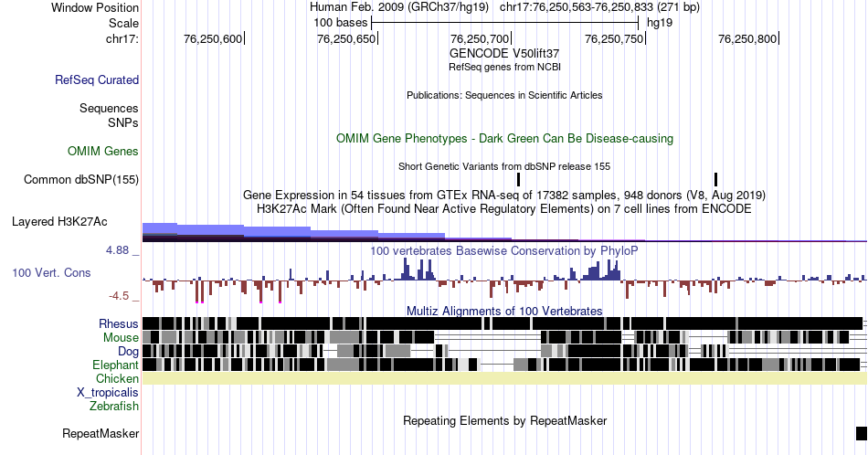The width and height of the screenshot is (868, 455).
Task: Click the Mouse alignment row label
Action: pyautogui.click(x=121, y=338)
